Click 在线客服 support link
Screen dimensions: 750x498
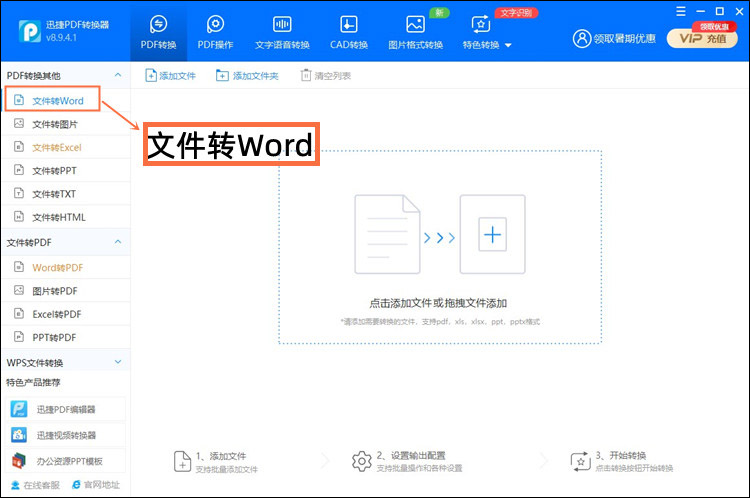click(35, 485)
